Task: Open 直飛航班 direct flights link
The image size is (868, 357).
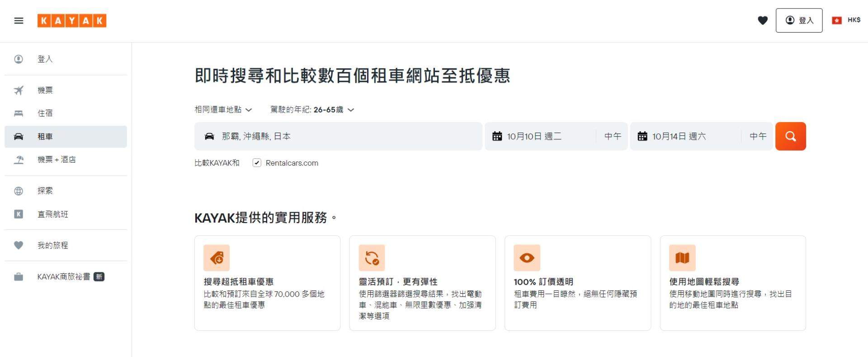Action: click(x=66, y=214)
